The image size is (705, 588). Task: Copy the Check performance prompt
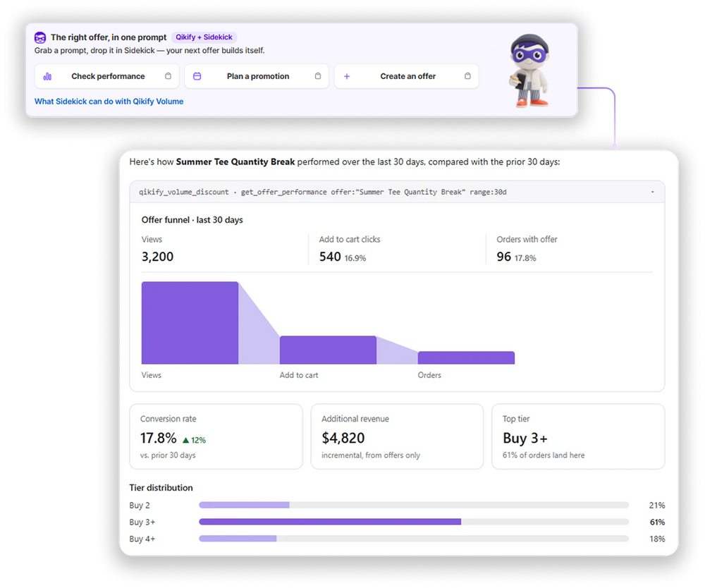click(x=168, y=76)
